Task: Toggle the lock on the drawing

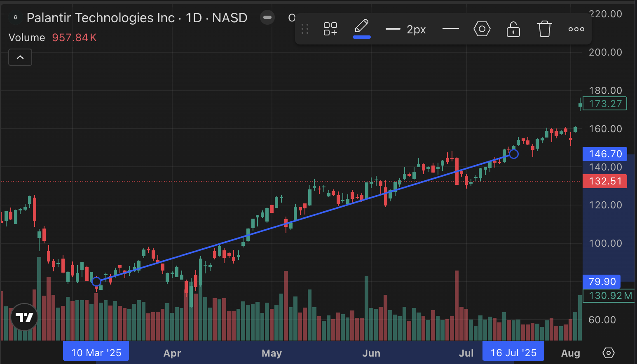Action: (x=513, y=29)
